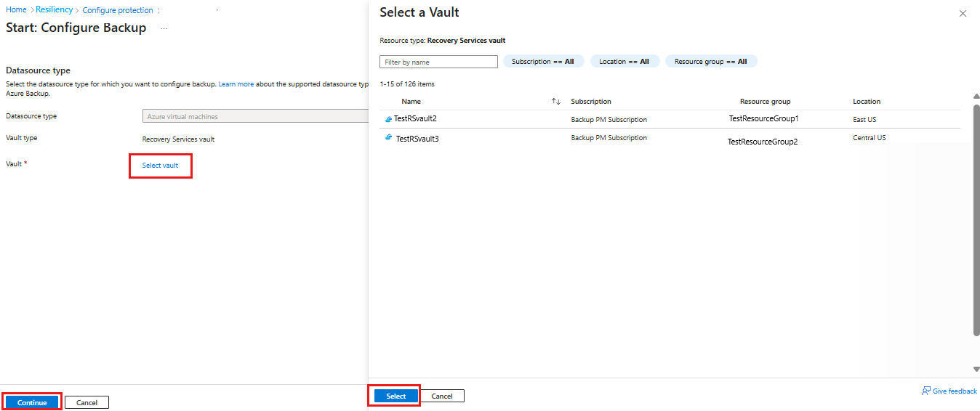Navigate to Resiliency breadcrumb

pyautogui.click(x=55, y=10)
